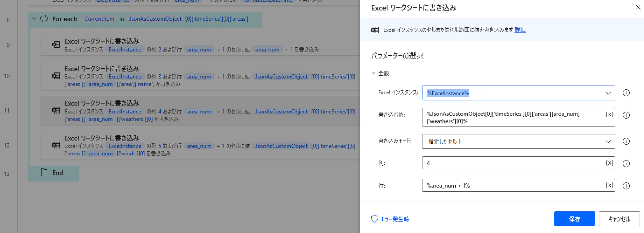This screenshot has width=644, height=233.
Task: Click the Excel icon in the dialog description banner
Action: click(x=375, y=30)
